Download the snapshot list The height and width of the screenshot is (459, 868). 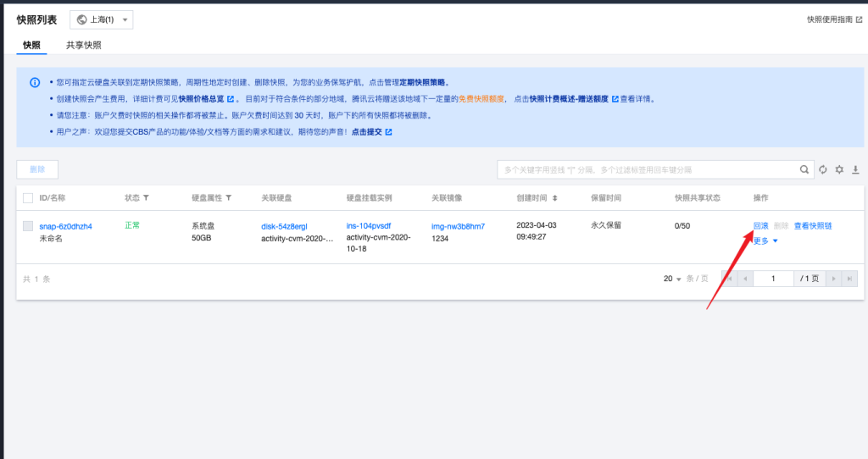pyautogui.click(x=855, y=169)
